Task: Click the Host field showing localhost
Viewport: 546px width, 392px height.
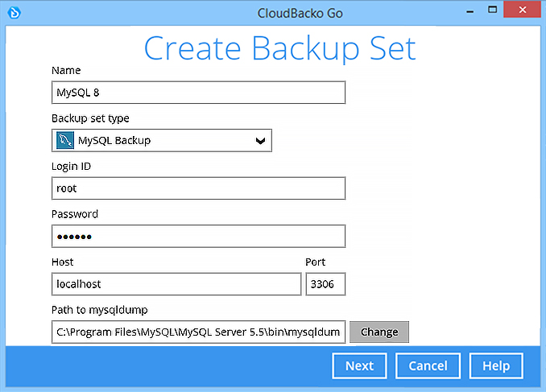Action: coord(176,284)
